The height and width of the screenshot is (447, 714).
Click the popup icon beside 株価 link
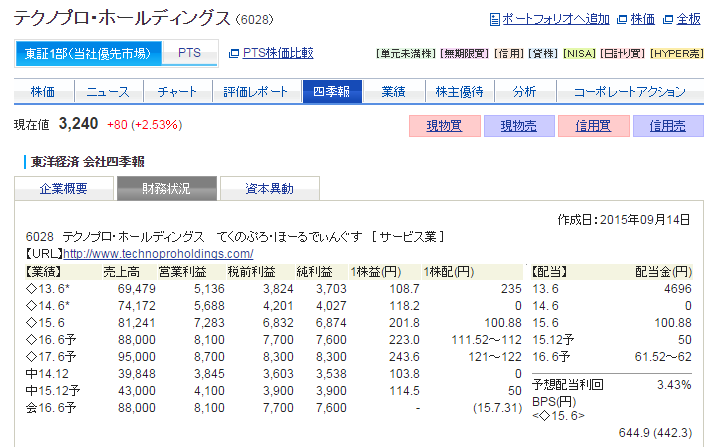(622, 20)
